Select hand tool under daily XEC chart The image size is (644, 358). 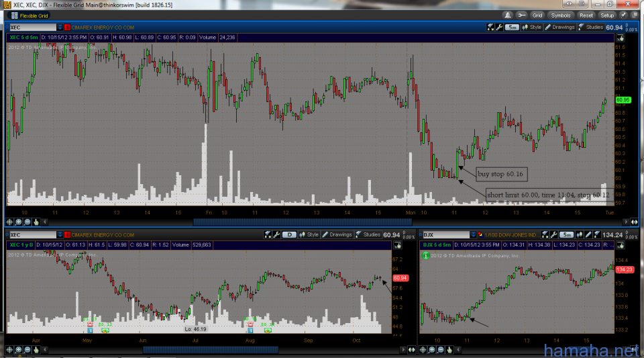[x=36, y=350]
